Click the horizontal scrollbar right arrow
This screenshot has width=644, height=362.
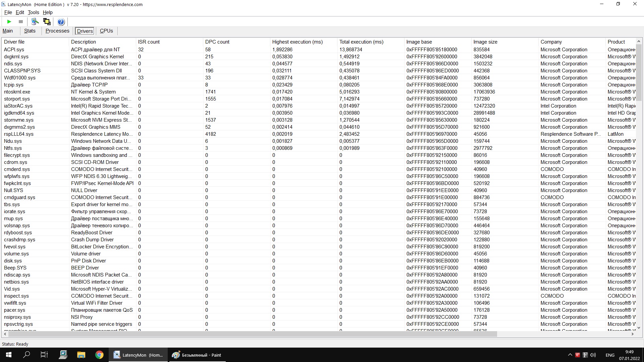click(633, 334)
